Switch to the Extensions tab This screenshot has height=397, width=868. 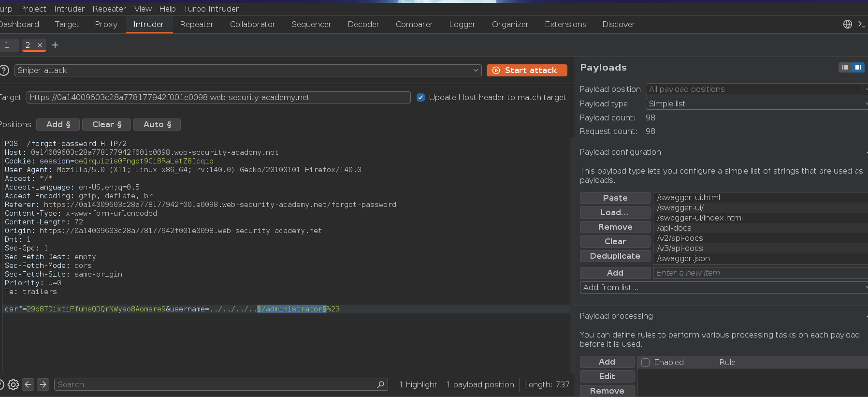pyautogui.click(x=565, y=24)
